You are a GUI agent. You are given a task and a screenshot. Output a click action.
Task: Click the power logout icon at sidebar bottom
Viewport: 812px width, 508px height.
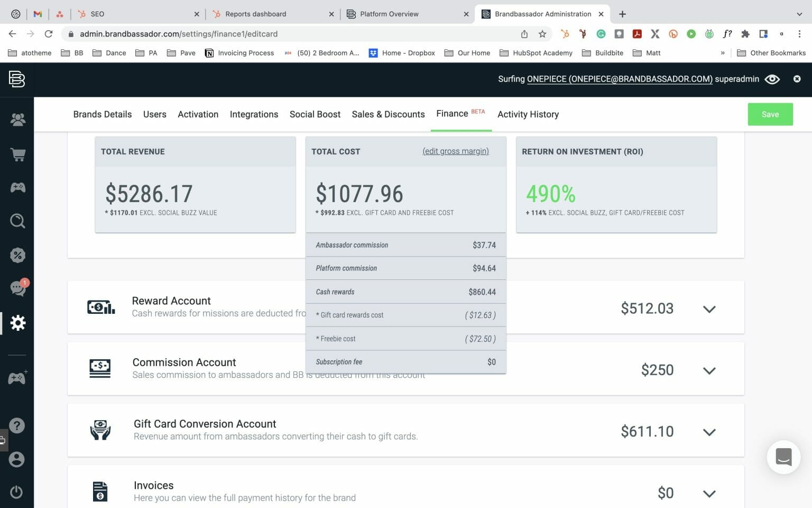point(17,492)
